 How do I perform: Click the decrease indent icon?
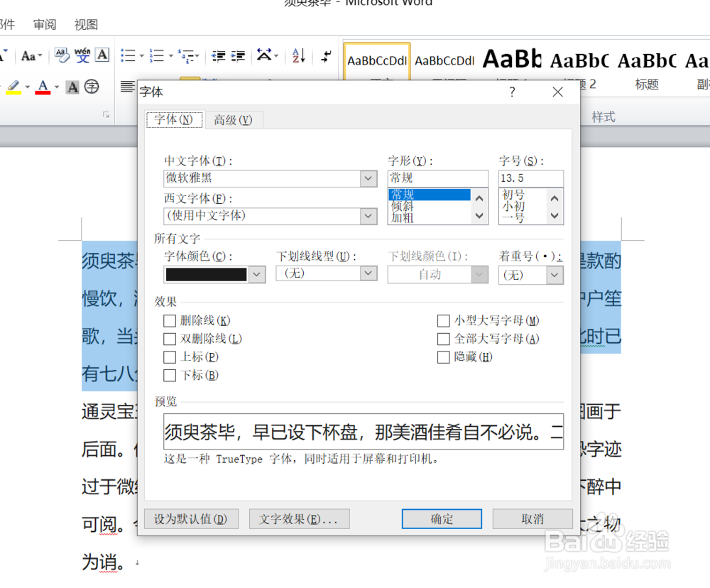[218, 55]
